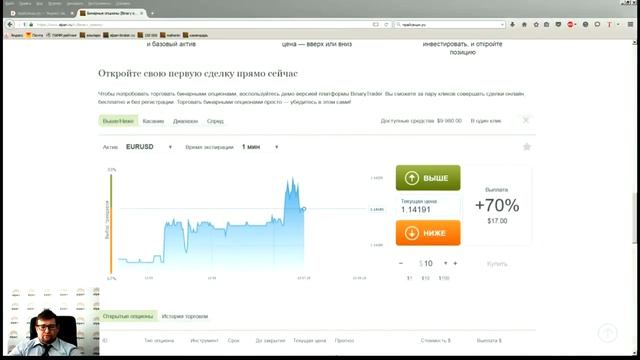Open the investment amount dropdown arrow
Screen dimensions: 640x360
(445, 263)
